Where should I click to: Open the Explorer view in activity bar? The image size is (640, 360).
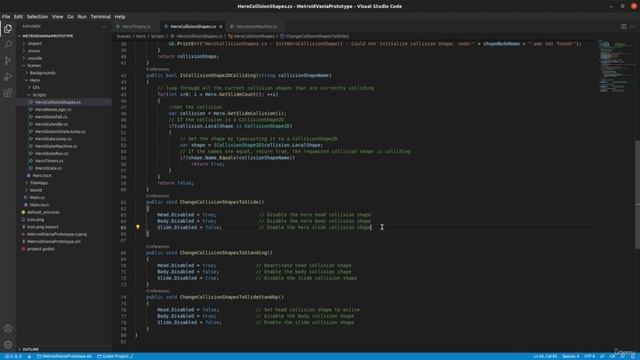[x=8, y=28]
